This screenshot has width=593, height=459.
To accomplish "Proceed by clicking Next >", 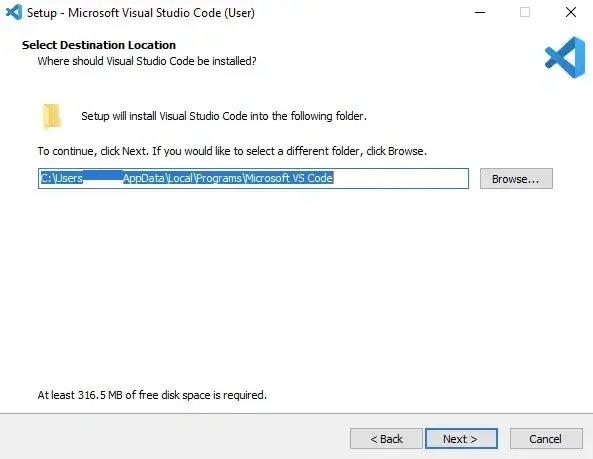I will pos(461,439).
